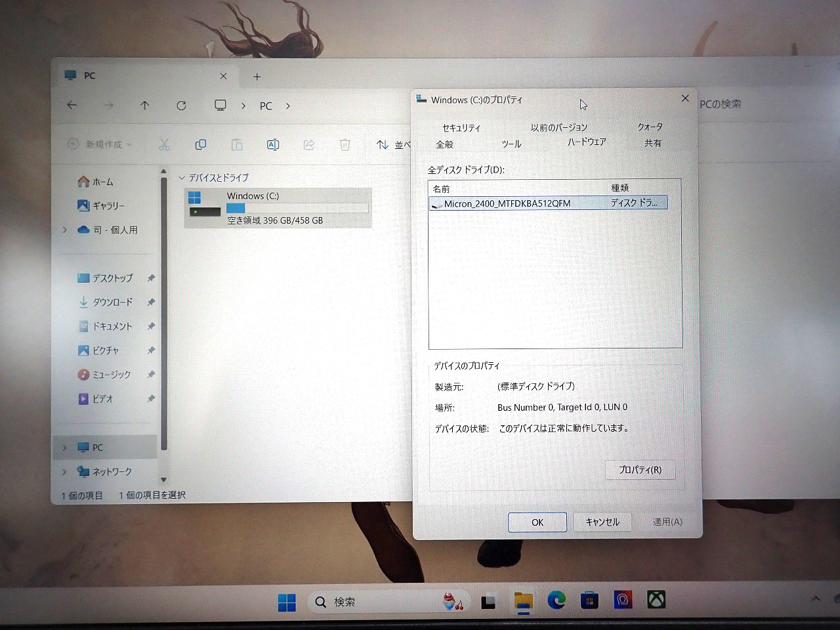This screenshot has width=840, height=630.
Task: Open Microsoft Store from taskbar
Action: 589,600
